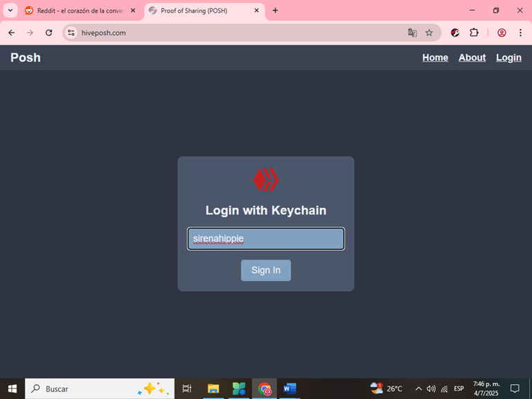532x399 pixels.
Task: Click the Posh site logo text
Action: pos(26,57)
